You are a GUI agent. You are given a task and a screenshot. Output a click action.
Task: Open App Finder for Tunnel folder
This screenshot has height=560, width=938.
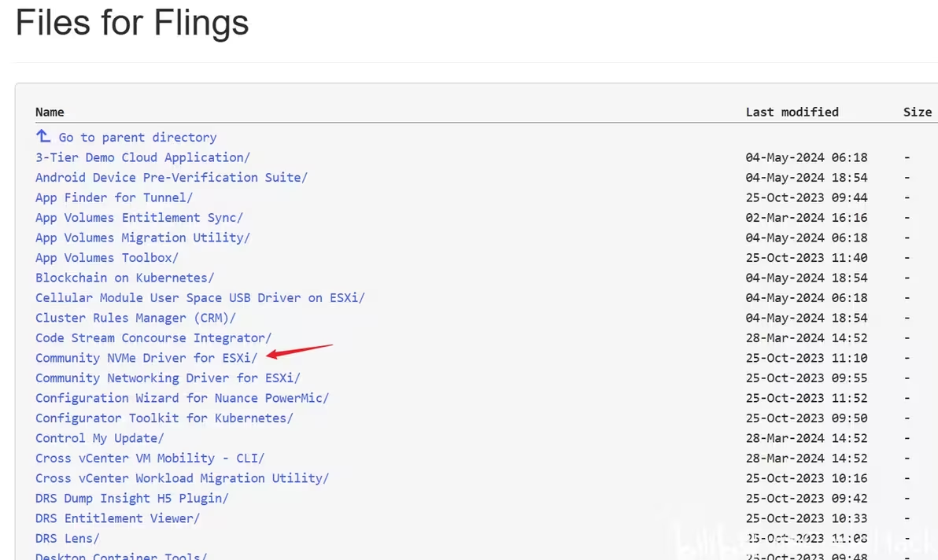pyautogui.click(x=113, y=197)
